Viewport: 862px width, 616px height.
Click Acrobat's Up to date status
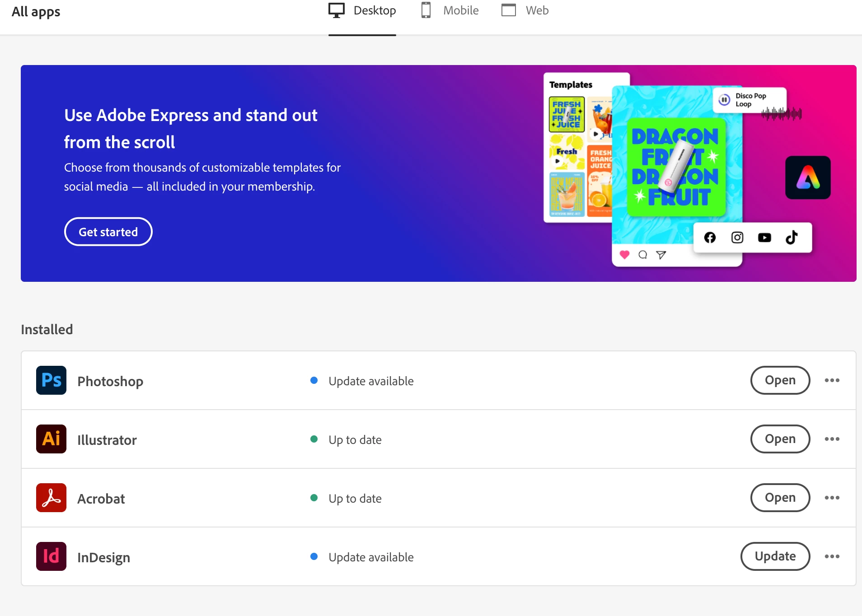355,499
